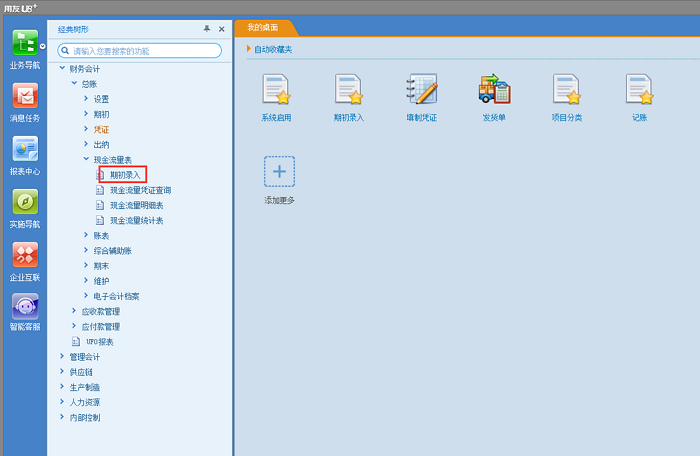Click the magnifier icon in search box

65,50
